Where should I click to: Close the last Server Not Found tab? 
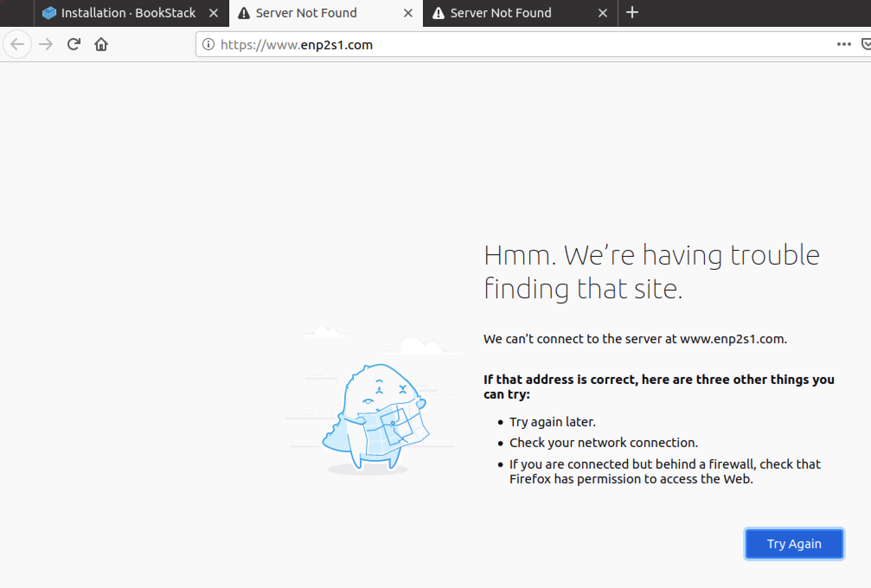point(602,13)
